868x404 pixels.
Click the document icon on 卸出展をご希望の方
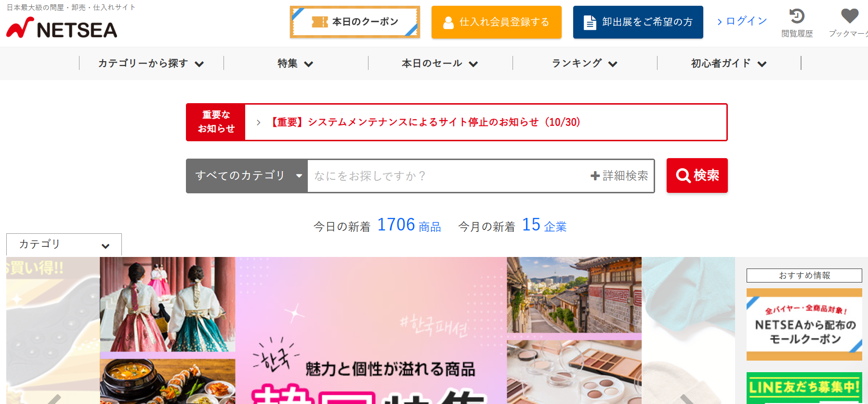590,22
